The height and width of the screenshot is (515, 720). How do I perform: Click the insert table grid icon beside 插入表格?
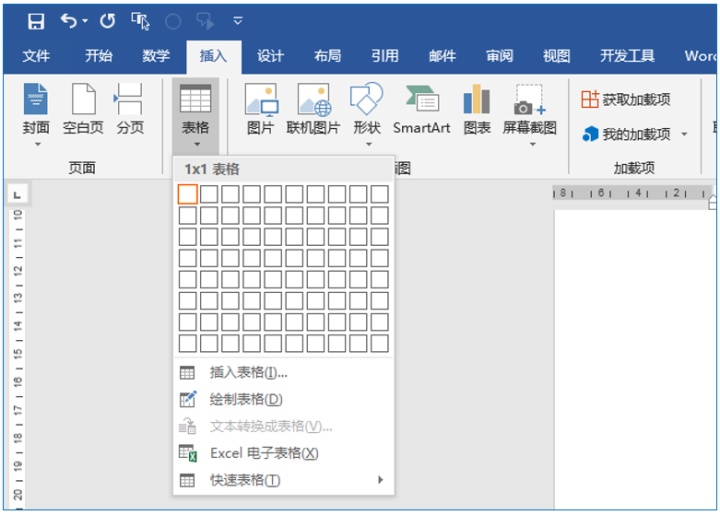[187, 373]
